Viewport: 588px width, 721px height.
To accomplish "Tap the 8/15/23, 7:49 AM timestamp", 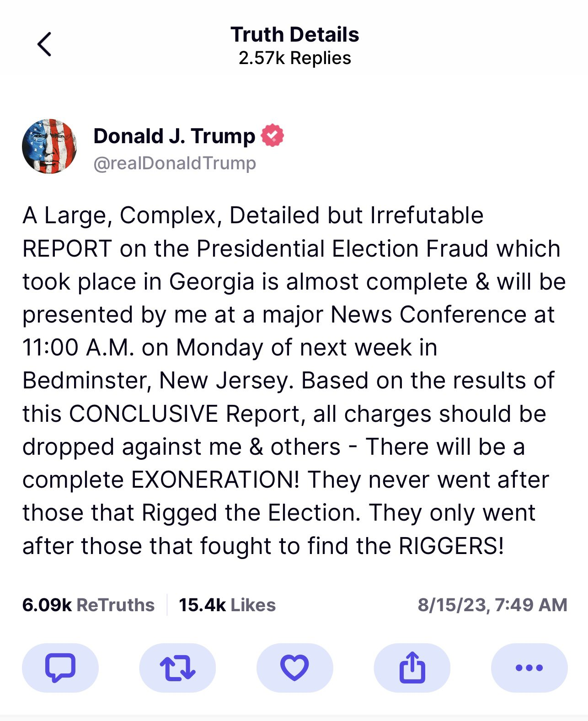I will (492, 605).
